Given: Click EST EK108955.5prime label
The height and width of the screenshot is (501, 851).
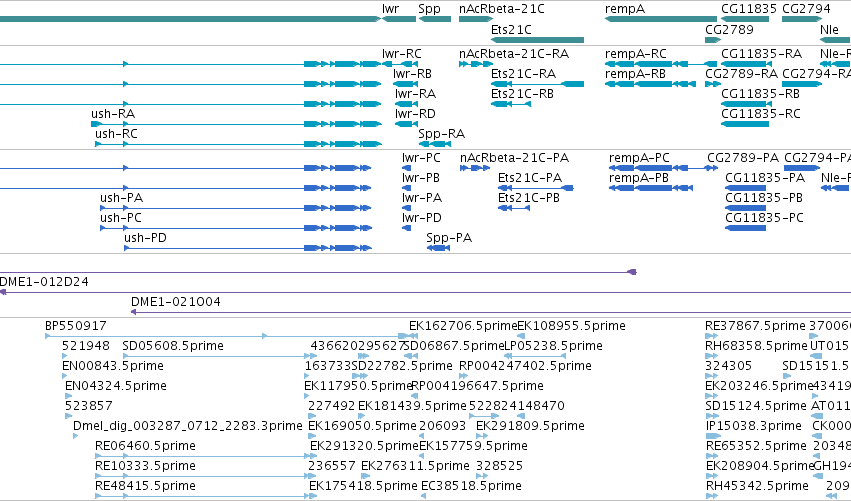Looking at the screenshot, I should point(571,326).
